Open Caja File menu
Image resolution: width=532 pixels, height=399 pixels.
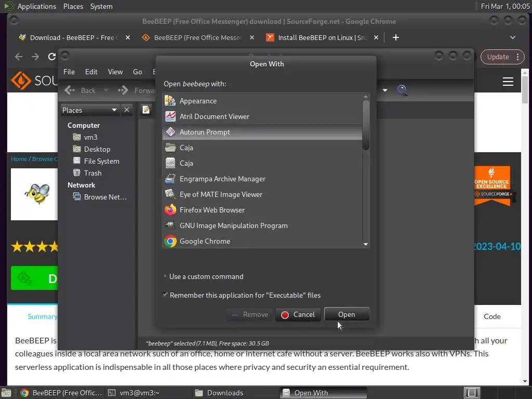pyautogui.click(x=69, y=72)
